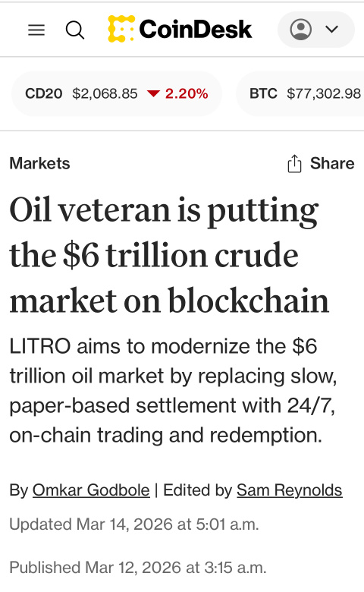The width and height of the screenshot is (364, 592).
Task: Click the share upload icon
Action: point(294,163)
